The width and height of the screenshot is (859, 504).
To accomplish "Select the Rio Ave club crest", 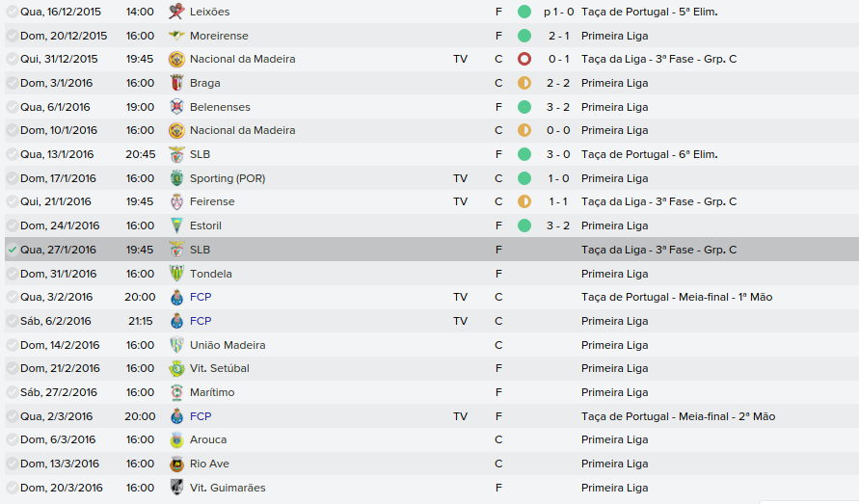I will pyautogui.click(x=175, y=464).
